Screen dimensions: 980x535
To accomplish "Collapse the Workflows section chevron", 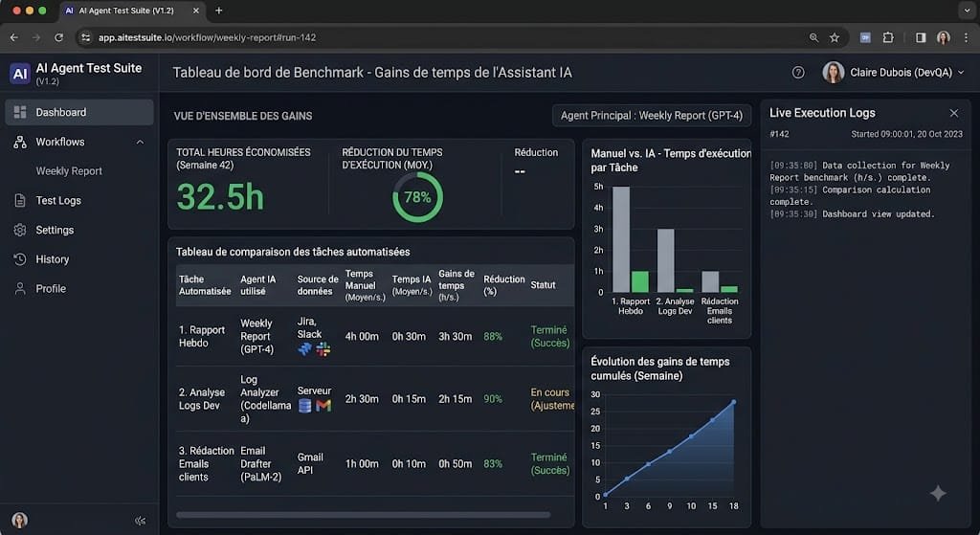I will pos(140,142).
